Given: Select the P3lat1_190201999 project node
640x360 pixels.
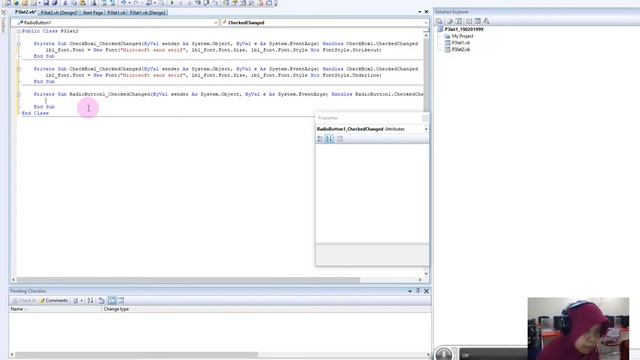Looking at the screenshot, I should [464, 29].
